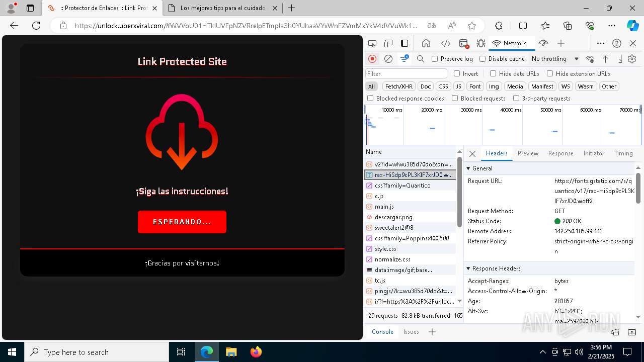Import HAR file upload arrow
This screenshot has width=644, height=362.
tap(606, 59)
